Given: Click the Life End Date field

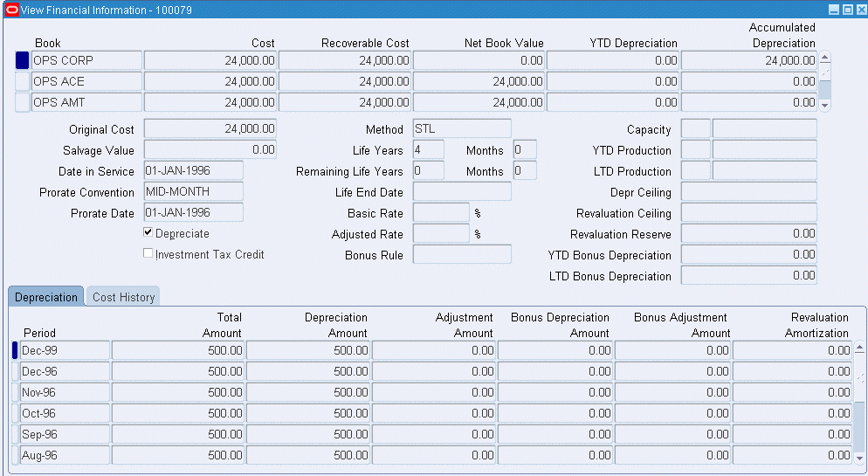Looking at the screenshot, I should (462, 191).
